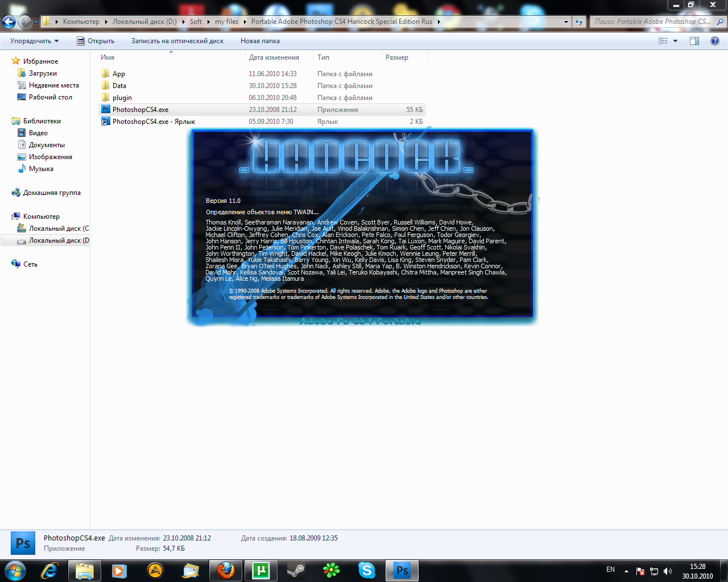Click the Открыть toolbar button
The height and width of the screenshot is (582, 728).
tap(96, 41)
